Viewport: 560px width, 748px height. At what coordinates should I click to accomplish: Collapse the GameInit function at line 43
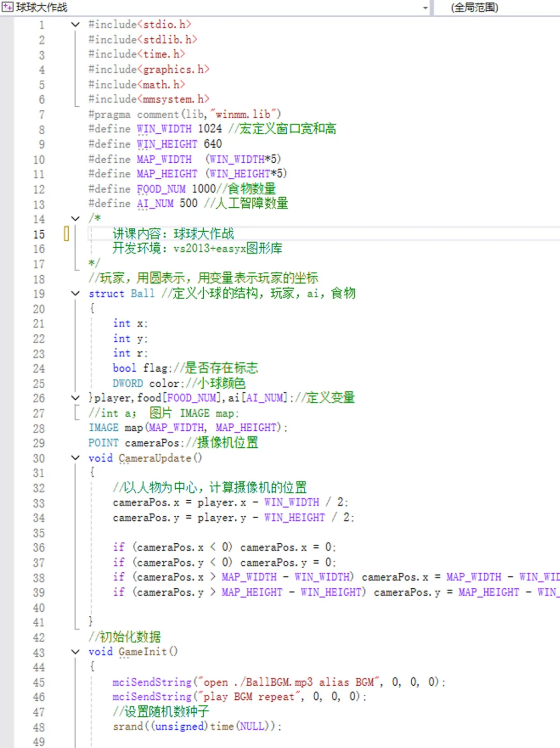point(75,652)
